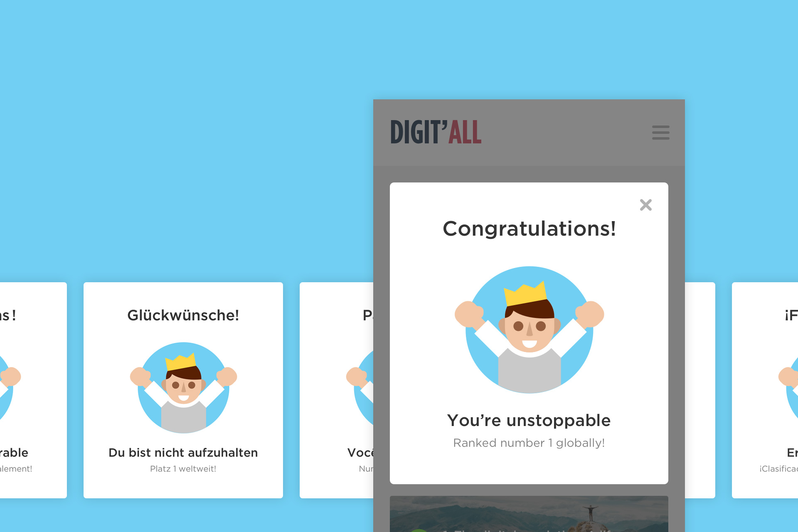The width and height of the screenshot is (798, 532).
Task: Open the hamburger menu icon
Action: tap(660, 133)
